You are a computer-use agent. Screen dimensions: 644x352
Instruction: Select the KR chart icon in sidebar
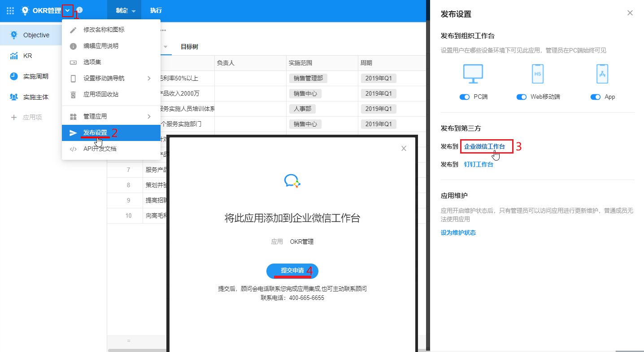click(14, 56)
